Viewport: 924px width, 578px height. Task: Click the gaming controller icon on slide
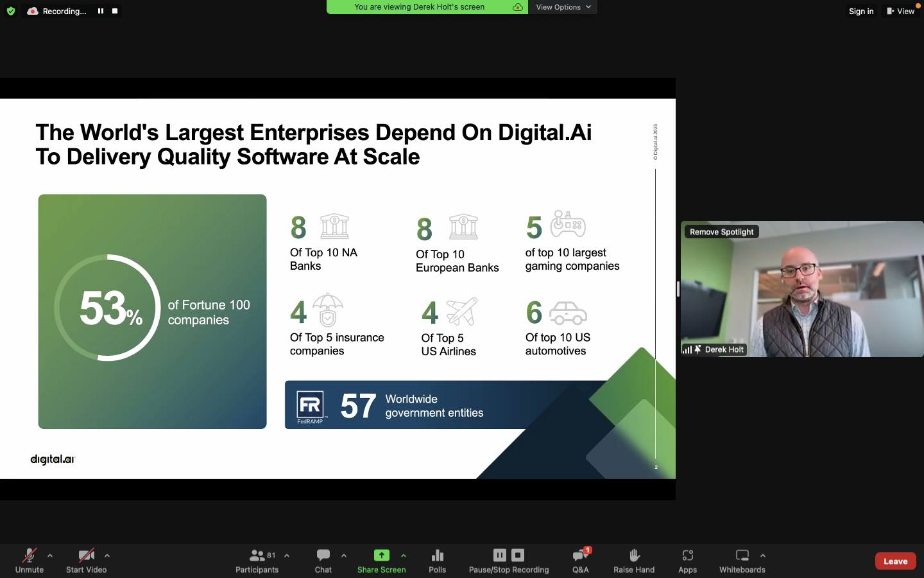569,223
